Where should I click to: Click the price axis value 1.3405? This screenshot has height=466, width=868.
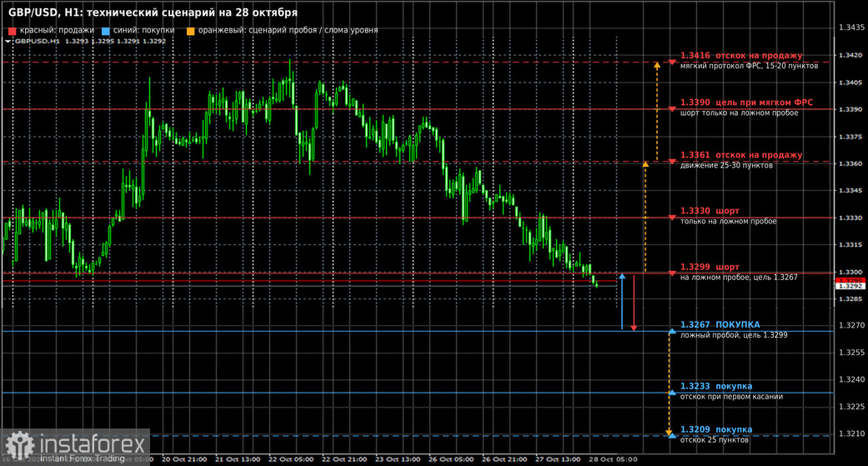click(851, 83)
